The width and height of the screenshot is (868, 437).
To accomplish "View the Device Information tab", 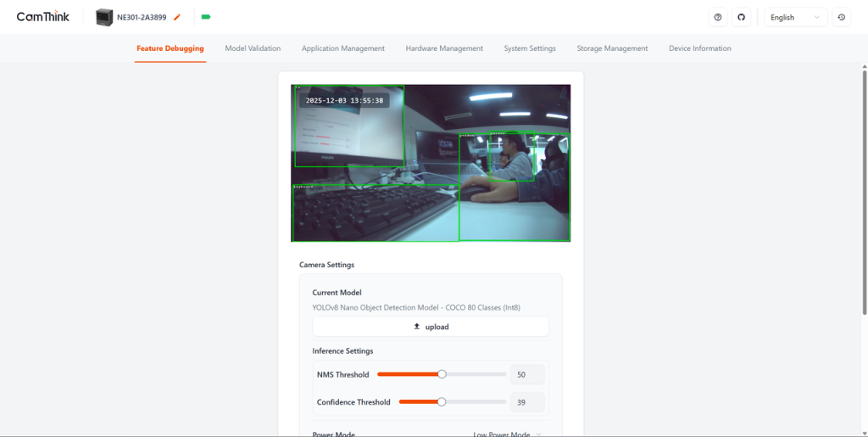I will 699,48.
